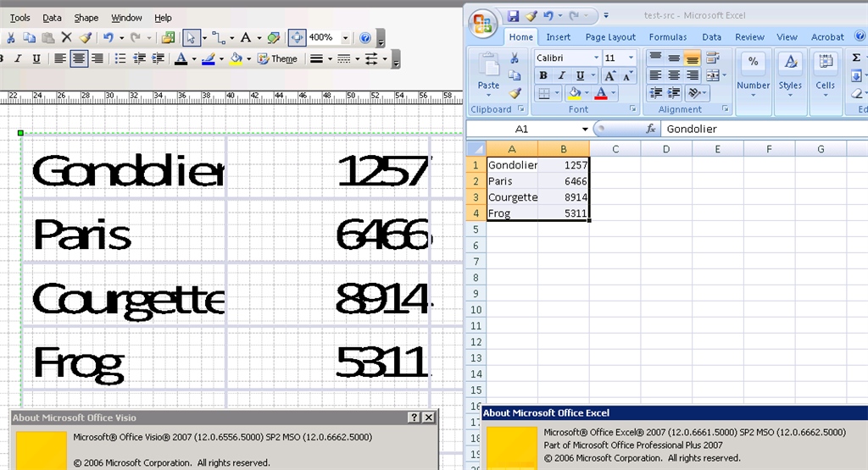
Task: Click the Cut scissors icon in Visio toolbar
Action: [10, 37]
